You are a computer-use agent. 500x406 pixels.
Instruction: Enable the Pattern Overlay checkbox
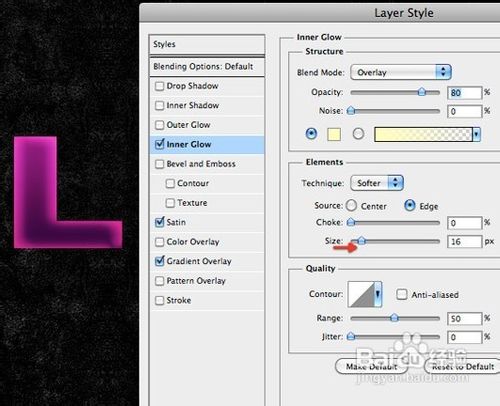pyautogui.click(x=159, y=281)
